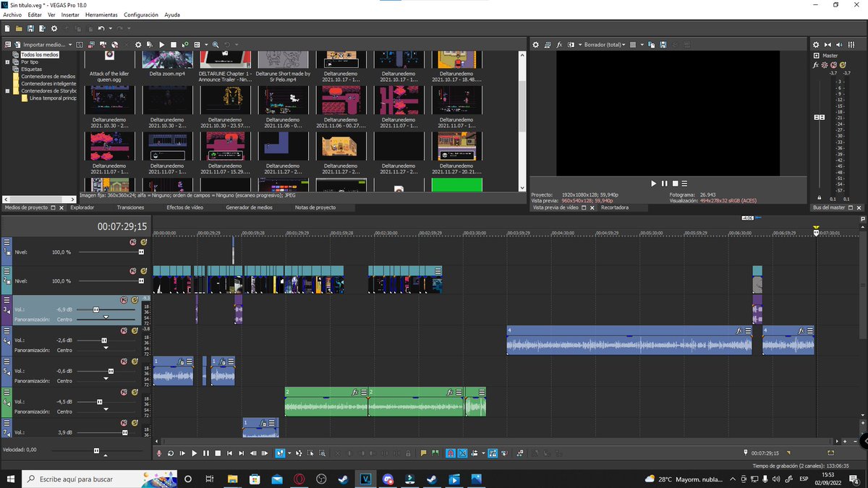Click the Master bus volume fader
The image size is (868, 488).
pos(820,117)
